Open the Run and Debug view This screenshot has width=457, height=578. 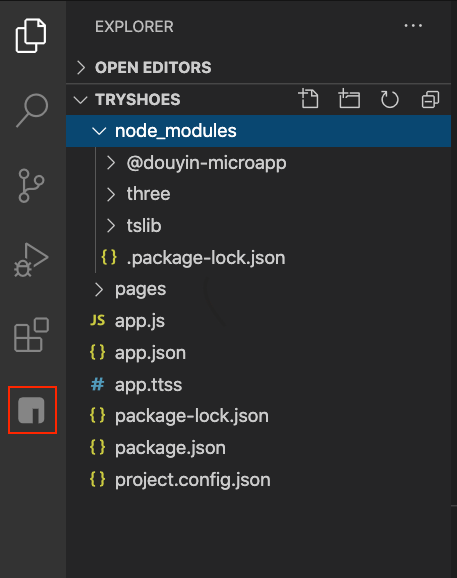(x=31, y=260)
